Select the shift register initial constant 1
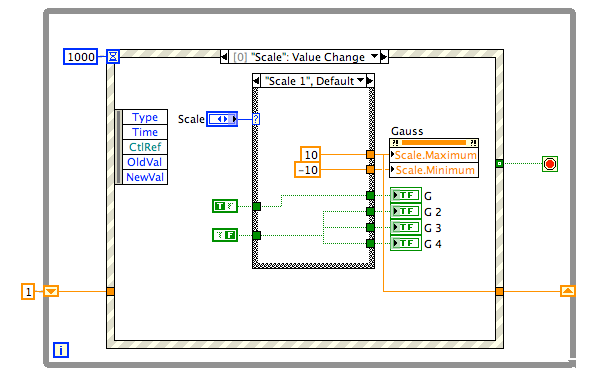This screenshot has width=598, height=376. point(28,292)
